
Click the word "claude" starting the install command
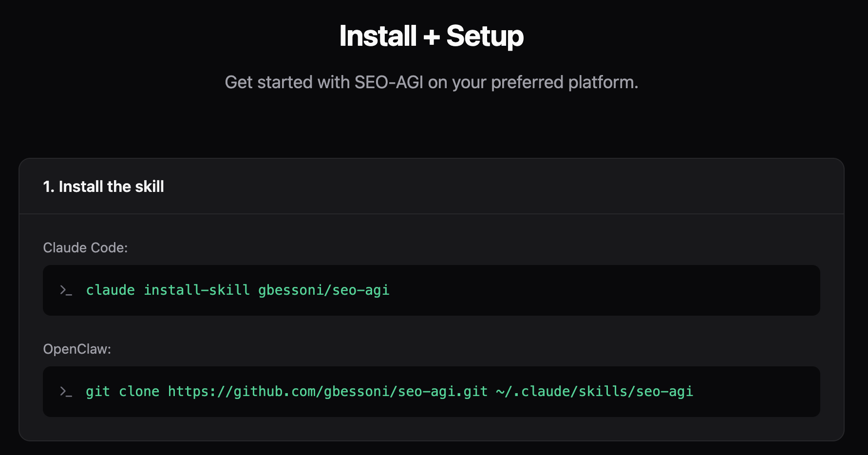(x=111, y=290)
